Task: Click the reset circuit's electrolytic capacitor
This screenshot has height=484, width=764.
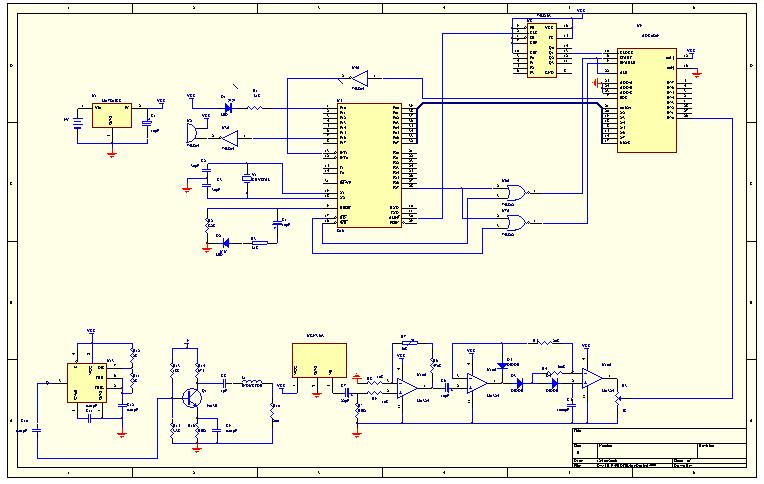Action: point(277,223)
